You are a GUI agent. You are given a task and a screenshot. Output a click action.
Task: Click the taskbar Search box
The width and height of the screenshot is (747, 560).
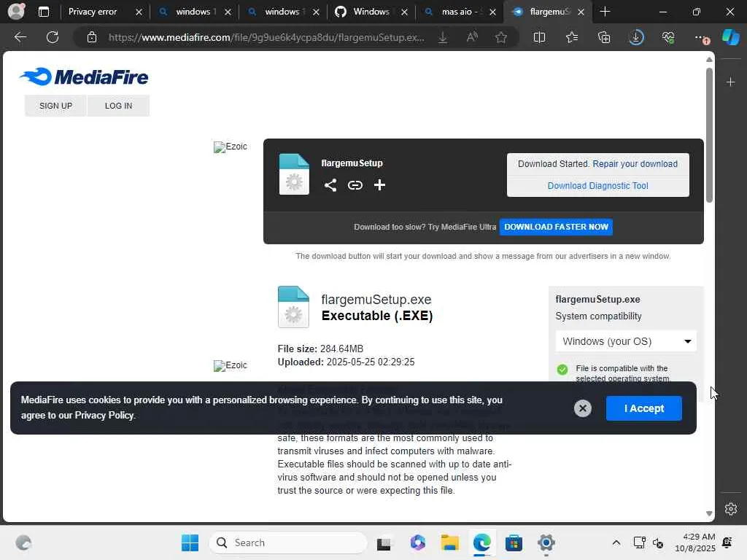[287, 542]
